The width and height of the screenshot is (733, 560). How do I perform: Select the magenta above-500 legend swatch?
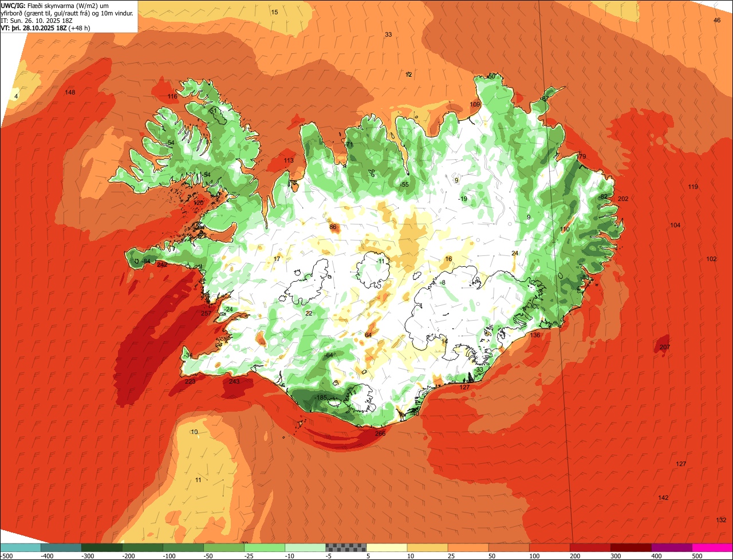point(713,547)
